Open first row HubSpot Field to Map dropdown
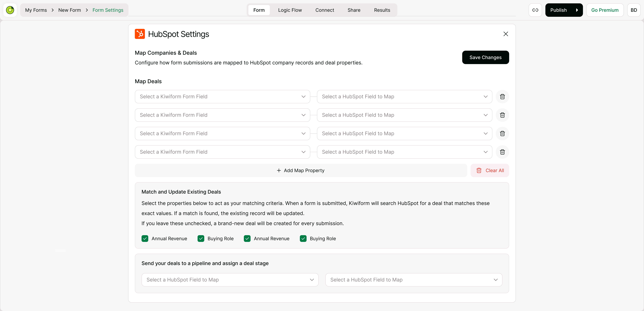The width and height of the screenshot is (644, 311). tap(405, 97)
